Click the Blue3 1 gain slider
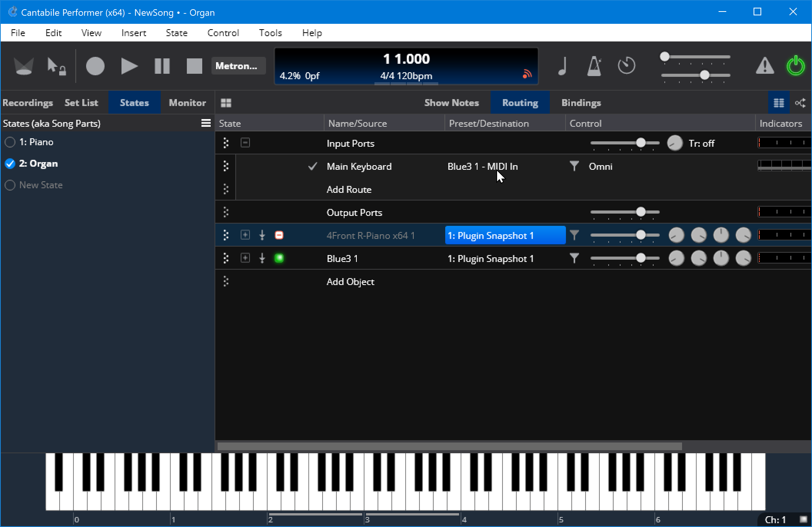The width and height of the screenshot is (812, 527). tap(625, 258)
